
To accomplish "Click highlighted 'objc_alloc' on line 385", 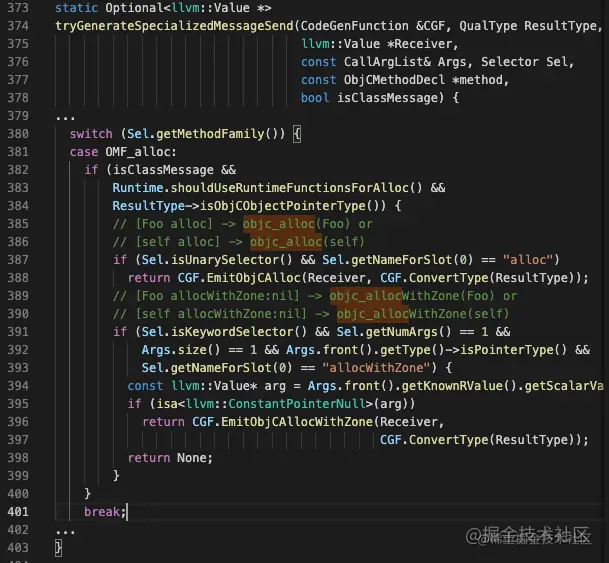I will (x=279, y=224).
